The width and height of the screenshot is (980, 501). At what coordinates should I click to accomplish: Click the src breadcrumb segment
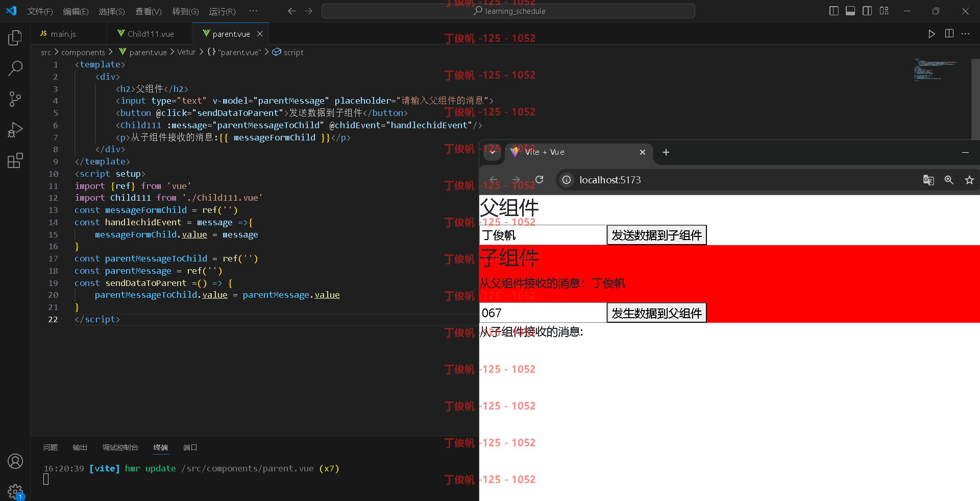click(46, 52)
